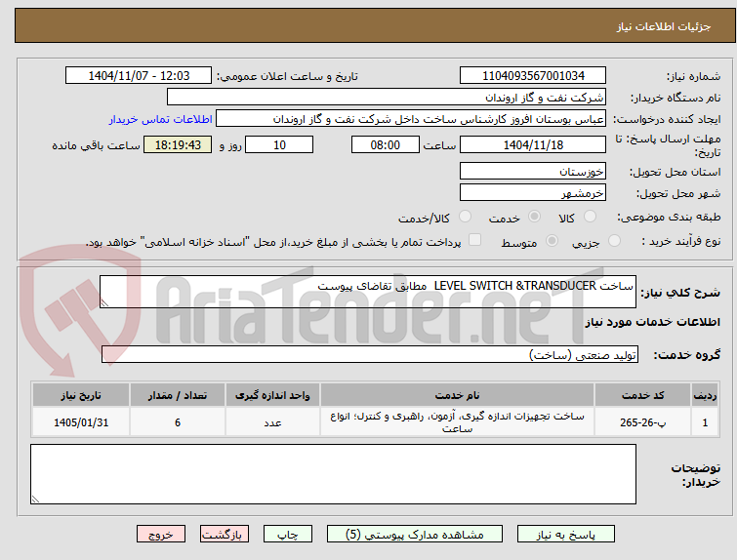Viewport: 737px width, 560px height.
Task: Toggle the اسناد خزانه اسلامی payment checkbox
Action: click(x=474, y=240)
